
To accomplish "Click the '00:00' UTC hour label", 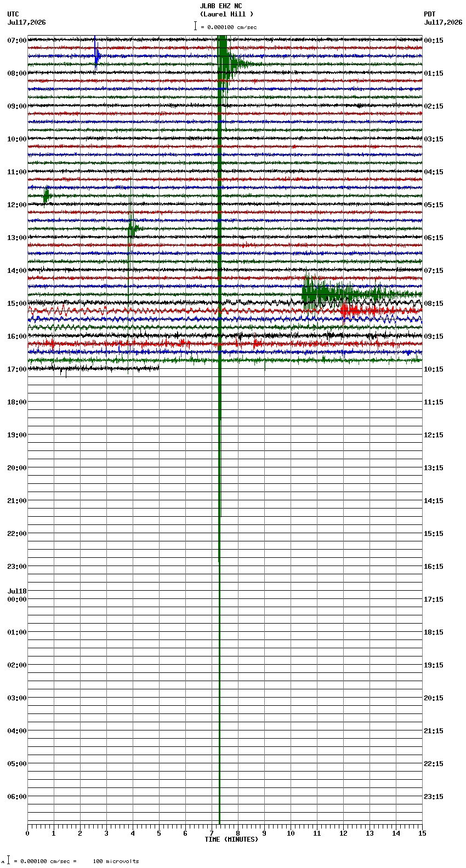I will [x=17, y=599].
